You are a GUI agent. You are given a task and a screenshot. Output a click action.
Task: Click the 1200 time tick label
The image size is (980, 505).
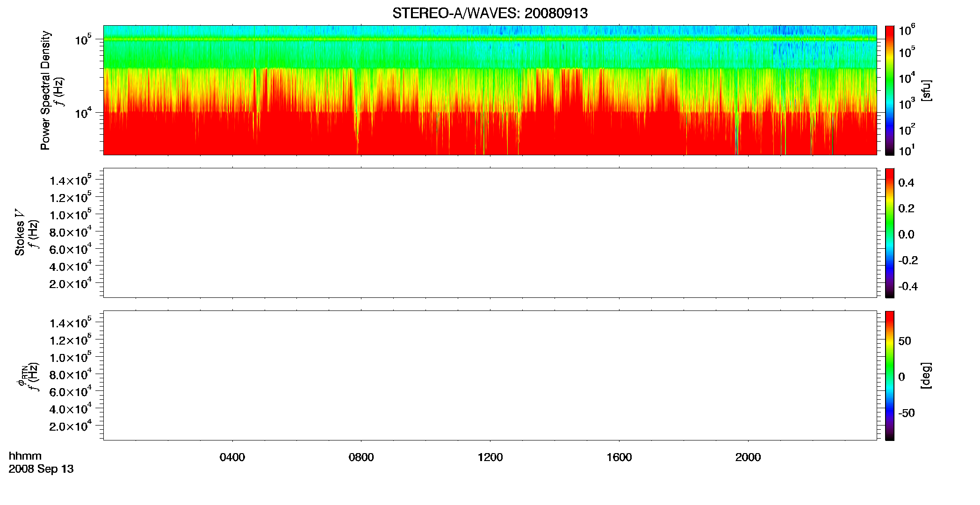pyautogui.click(x=490, y=457)
